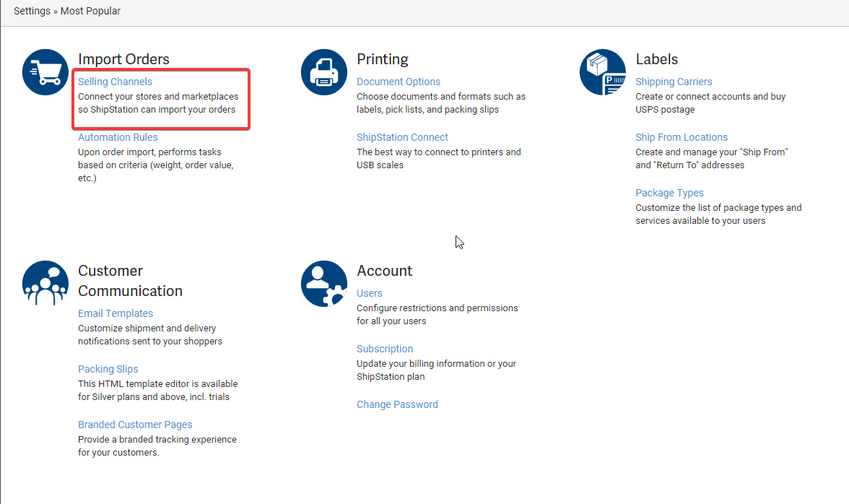Image resolution: width=849 pixels, height=504 pixels.
Task: Open Shipping Carriers link
Action: pyautogui.click(x=674, y=82)
